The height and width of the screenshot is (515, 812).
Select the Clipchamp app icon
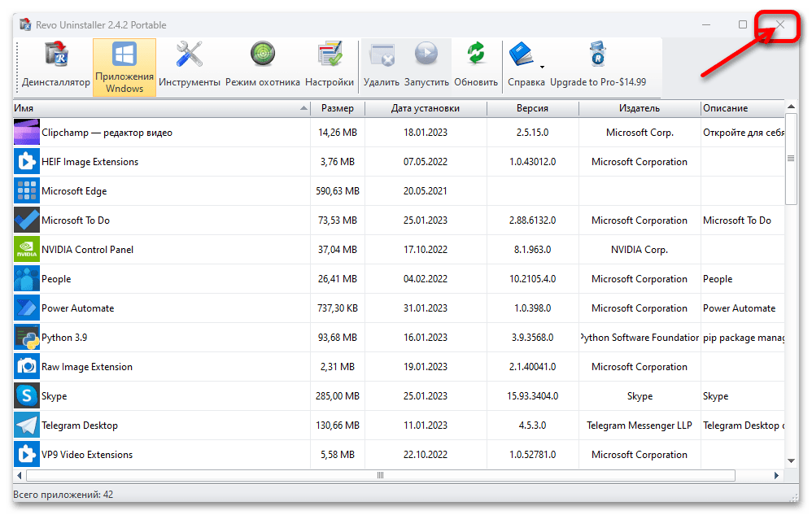click(x=26, y=133)
